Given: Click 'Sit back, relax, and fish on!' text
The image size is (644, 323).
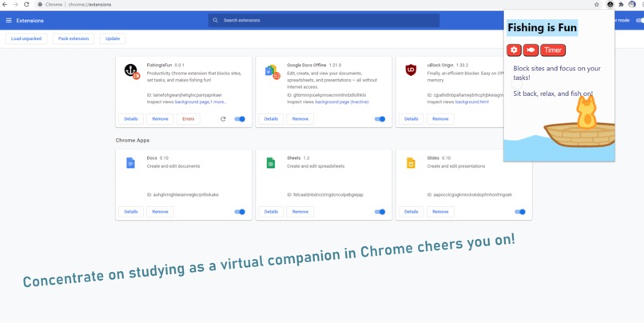Looking at the screenshot, I should pyautogui.click(x=553, y=94).
